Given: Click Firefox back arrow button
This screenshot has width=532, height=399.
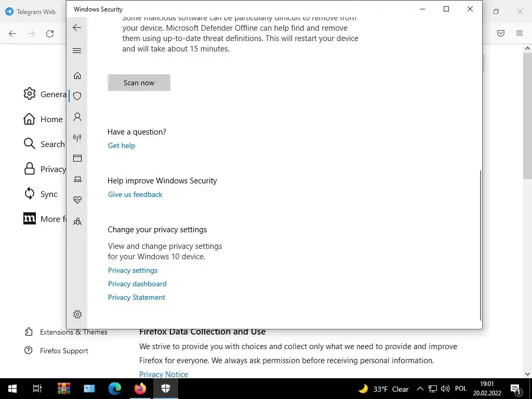Looking at the screenshot, I should (12, 33).
